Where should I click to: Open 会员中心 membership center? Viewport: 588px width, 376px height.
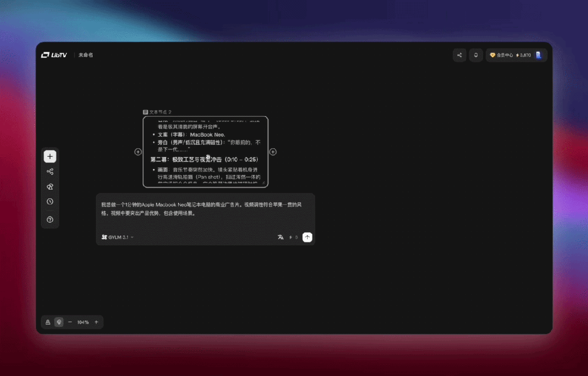coord(501,55)
